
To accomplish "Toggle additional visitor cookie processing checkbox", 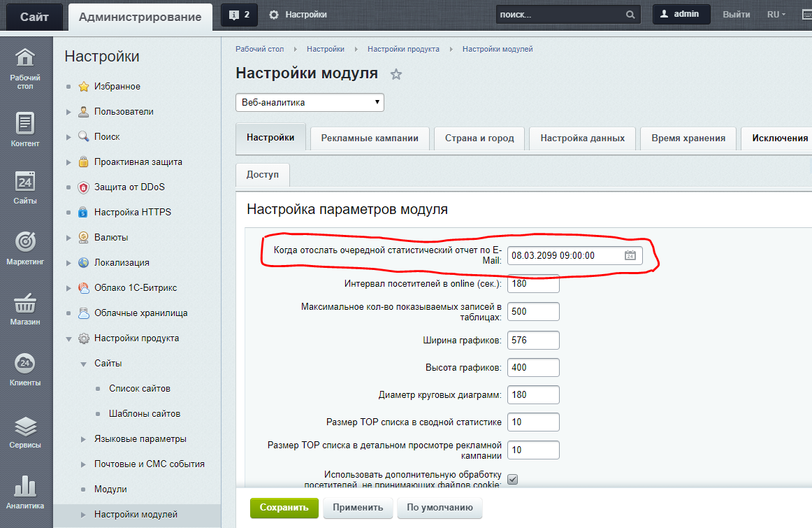I will [x=513, y=479].
